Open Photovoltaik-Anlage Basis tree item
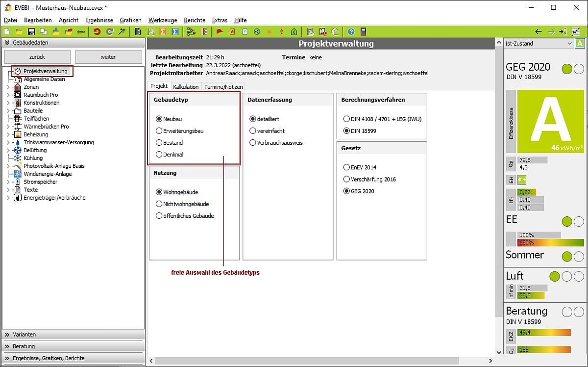This screenshot has width=588, height=367. coord(54,166)
